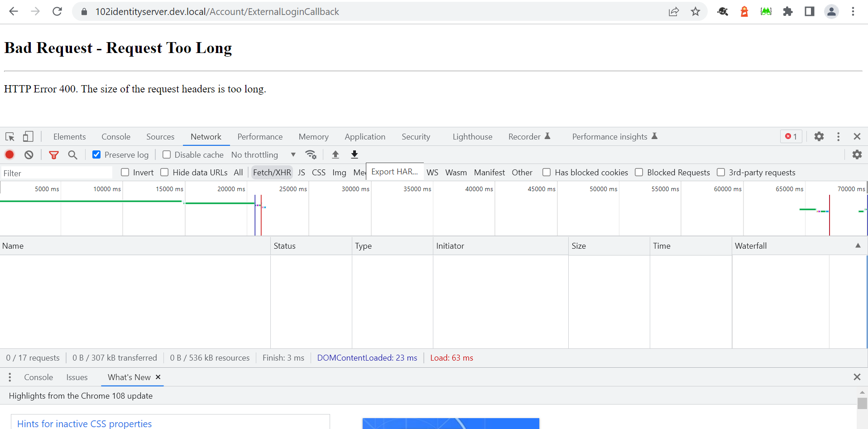
Task: Filter requests by Img type
Action: (x=339, y=172)
